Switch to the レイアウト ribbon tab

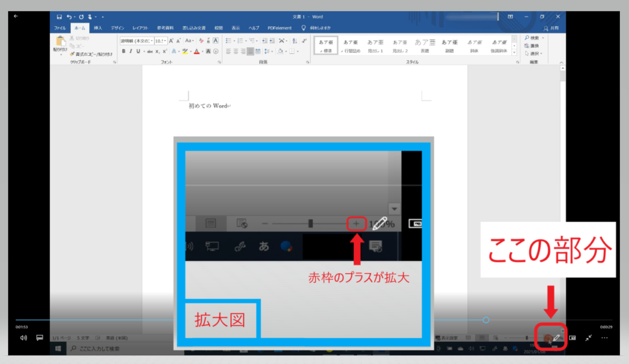[140, 28]
